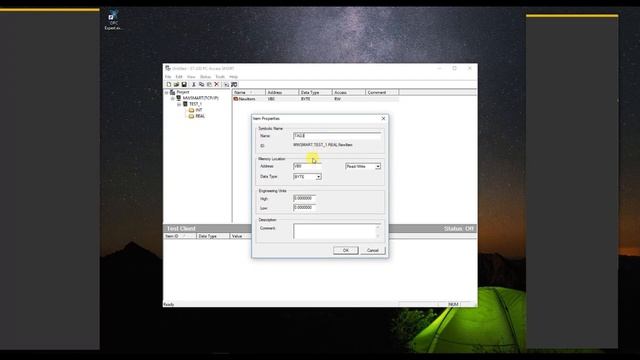
Task: Confirm Item Properties with OK
Action: [346, 250]
